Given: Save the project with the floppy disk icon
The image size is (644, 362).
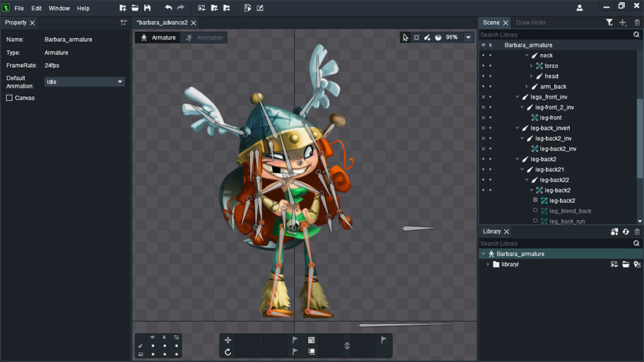Looking at the screenshot, I should tap(147, 8).
